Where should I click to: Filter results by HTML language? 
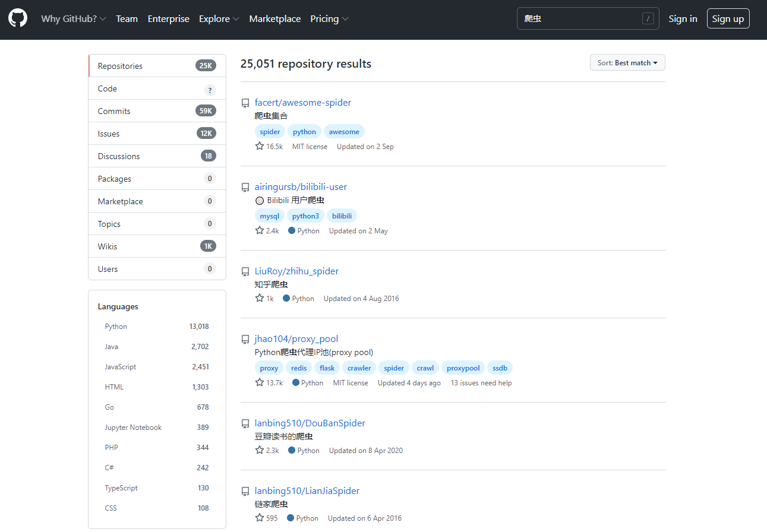[x=157, y=387]
